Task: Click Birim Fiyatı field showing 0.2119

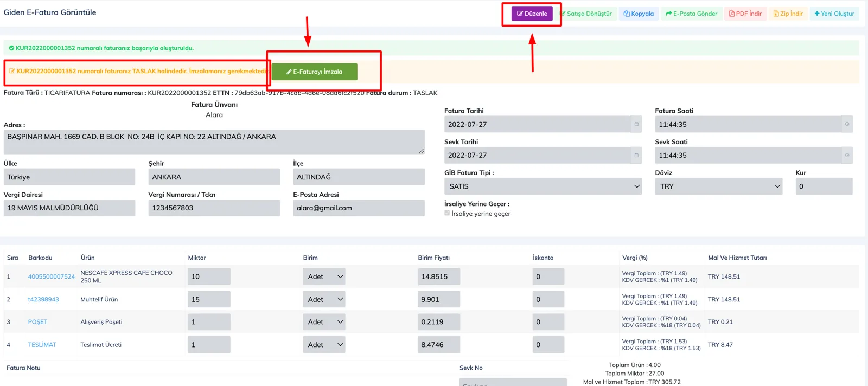Action: [439, 322]
